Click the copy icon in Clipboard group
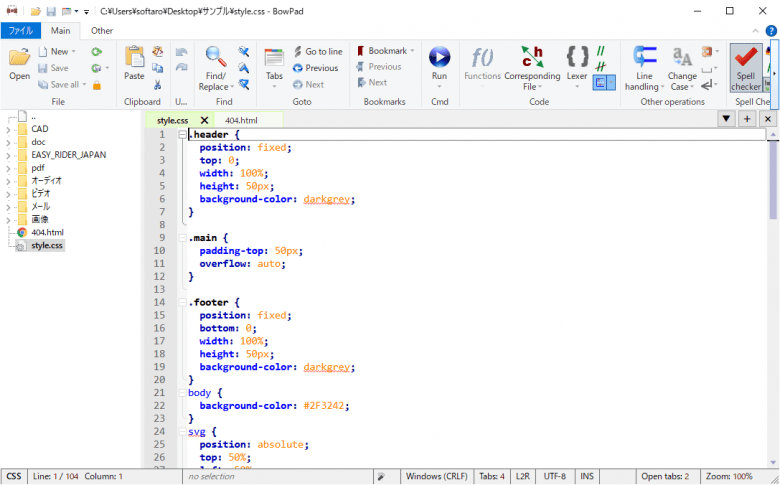Image resolution: width=780 pixels, height=485 pixels. [157, 68]
